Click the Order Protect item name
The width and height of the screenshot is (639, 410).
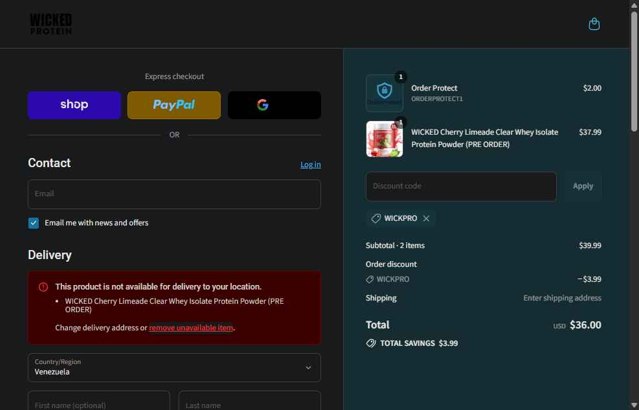pos(434,88)
